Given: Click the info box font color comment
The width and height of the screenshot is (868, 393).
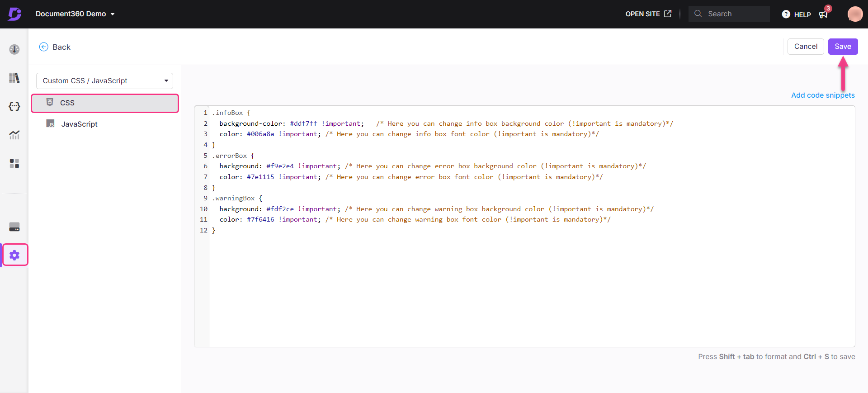Looking at the screenshot, I should click(x=462, y=134).
